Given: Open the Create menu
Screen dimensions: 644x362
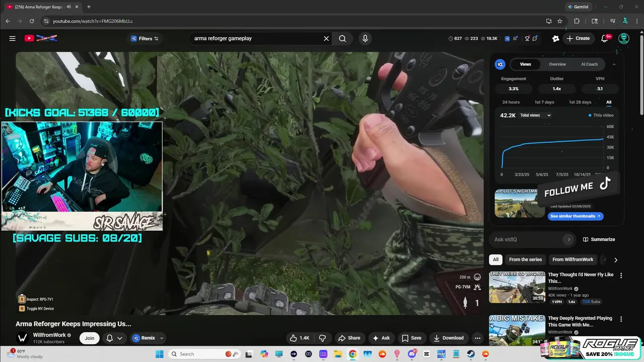Looking at the screenshot, I should coord(578,38).
